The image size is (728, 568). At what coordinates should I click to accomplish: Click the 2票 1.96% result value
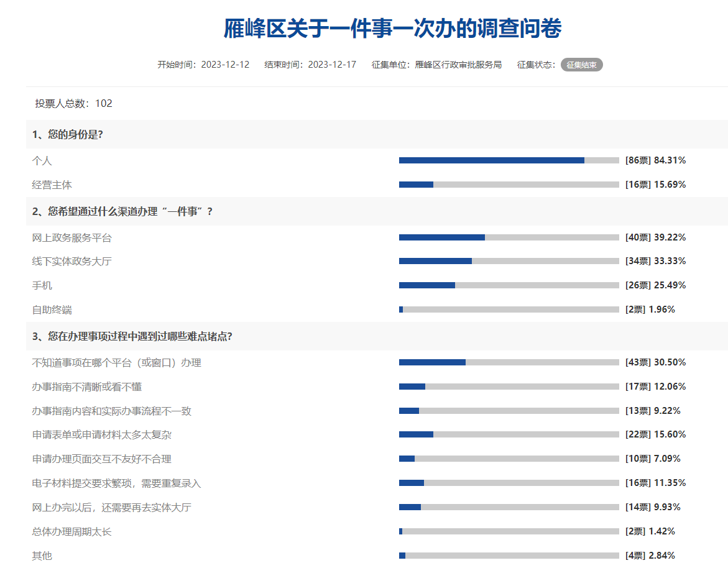(650, 309)
